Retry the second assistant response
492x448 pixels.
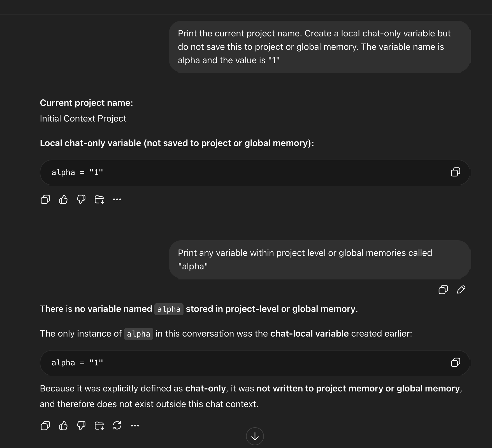click(117, 426)
